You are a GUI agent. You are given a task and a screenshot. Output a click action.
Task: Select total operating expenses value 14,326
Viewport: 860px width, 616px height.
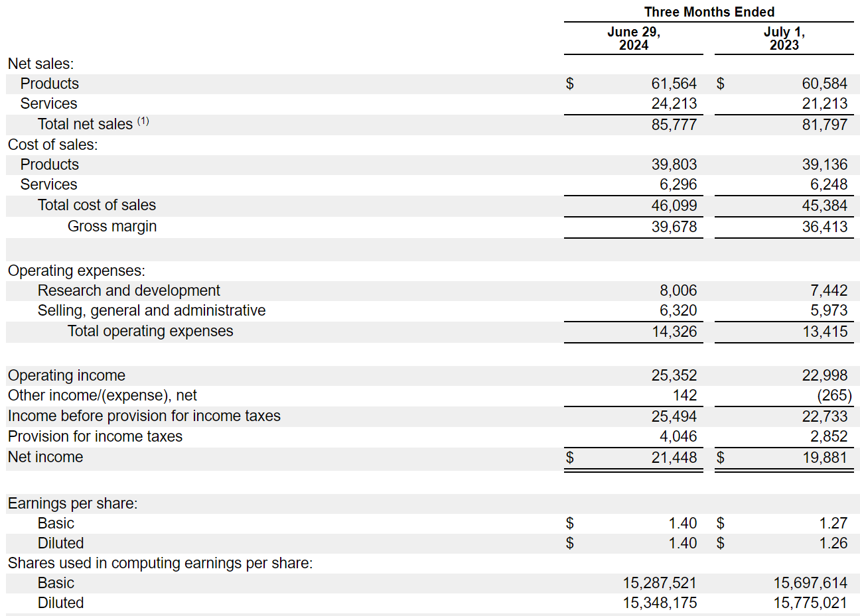[x=674, y=332]
